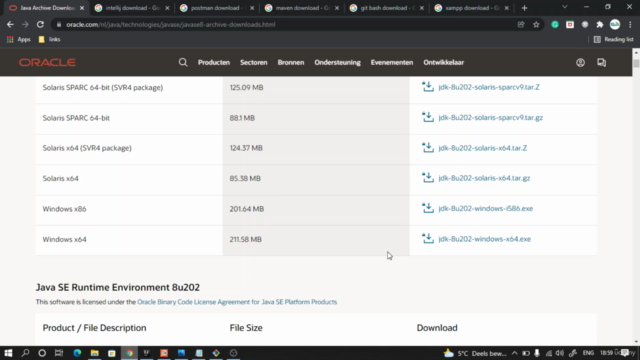The height and width of the screenshot is (360, 640).
Task: Download jdk-8u202-solaris-x64.tar.gz link
Action: (x=484, y=178)
